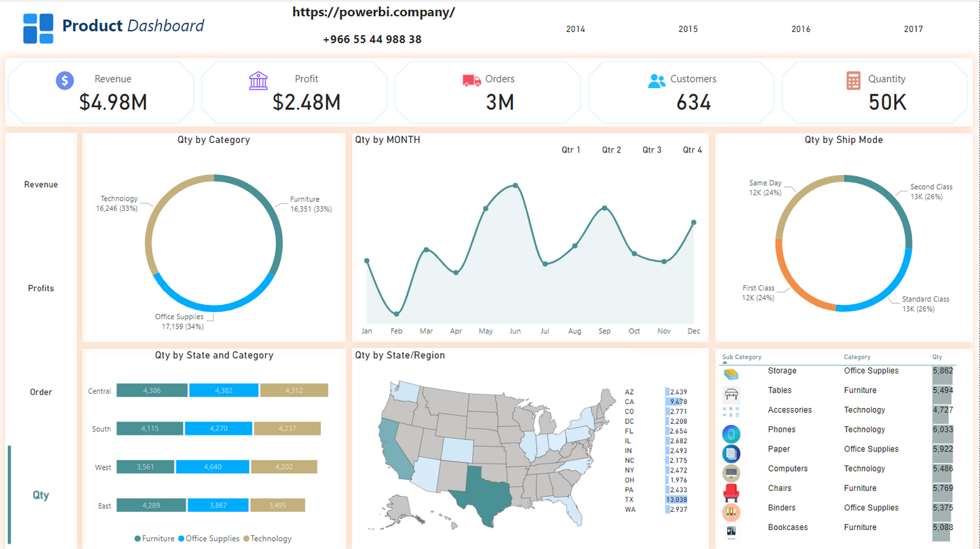Sort table by Qty column header
Image resolution: width=980 pixels, height=549 pixels.
(x=937, y=357)
